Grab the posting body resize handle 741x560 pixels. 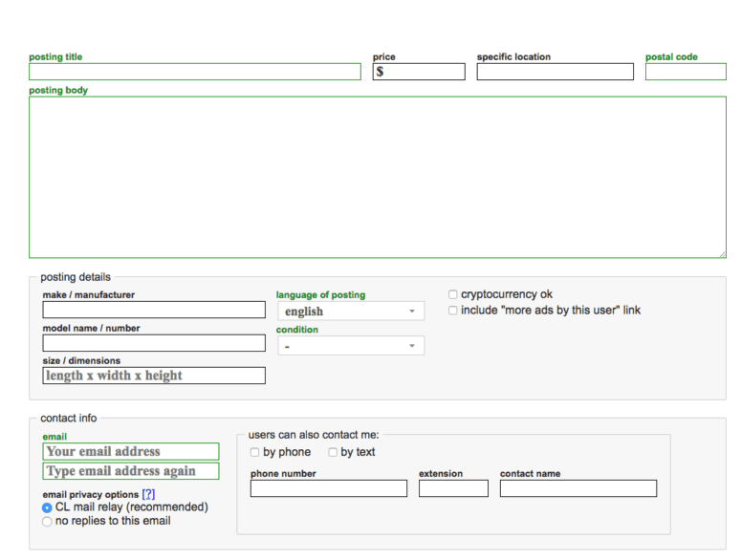coord(722,253)
